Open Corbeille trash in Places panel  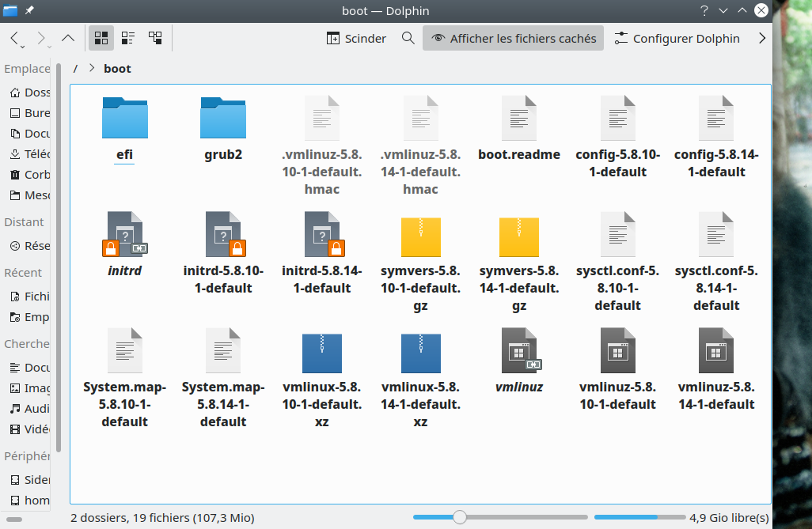point(29,175)
